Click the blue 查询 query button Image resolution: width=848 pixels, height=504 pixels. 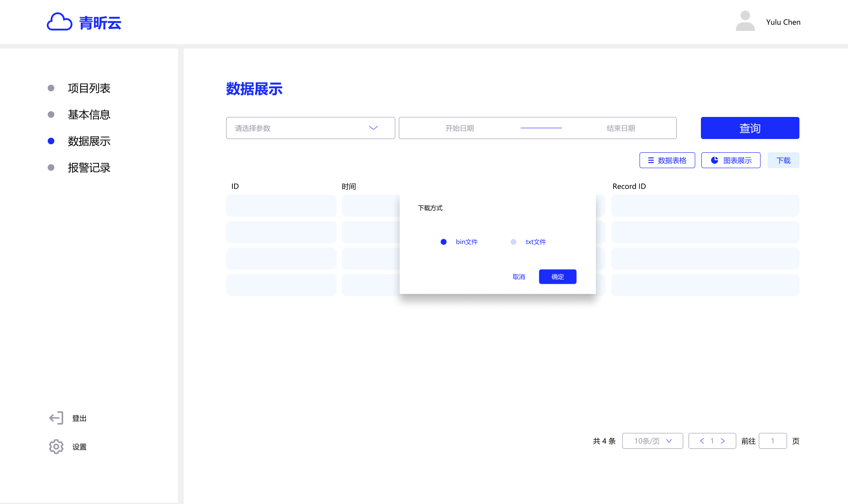pyautogui.click(x=750, y=128)
